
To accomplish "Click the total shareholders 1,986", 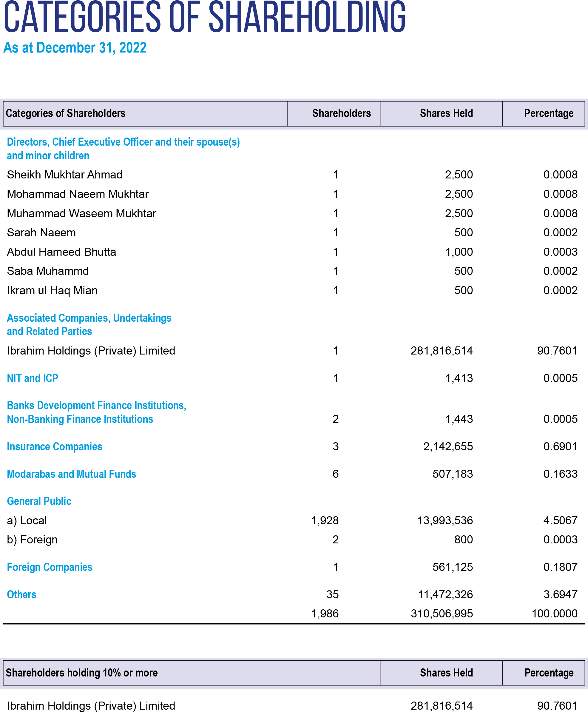I will 325,614.
